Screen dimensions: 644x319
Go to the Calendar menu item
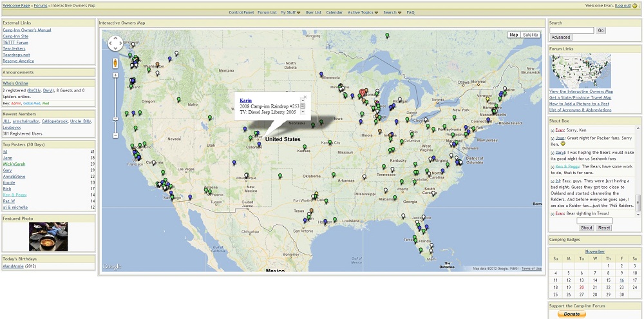pos(334,12)
